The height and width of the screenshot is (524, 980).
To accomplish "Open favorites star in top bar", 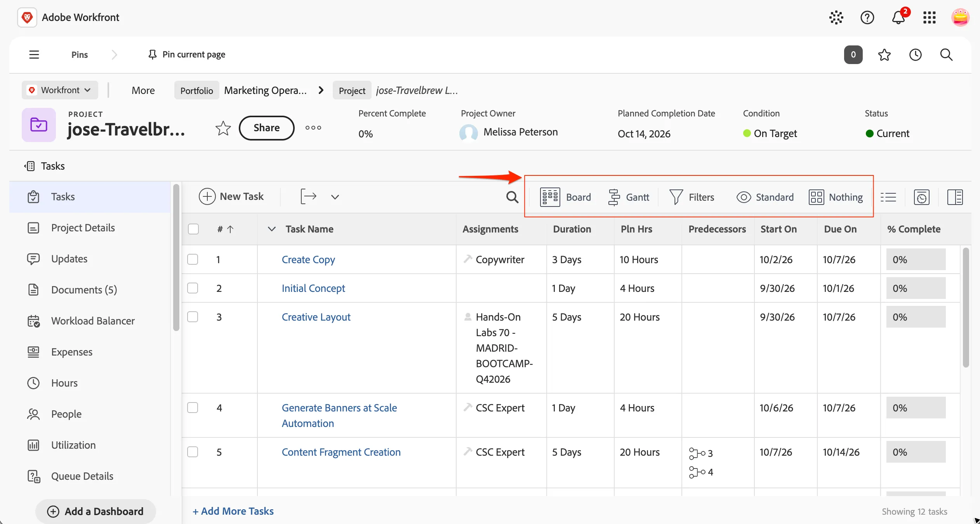I will tap(884, 55).
